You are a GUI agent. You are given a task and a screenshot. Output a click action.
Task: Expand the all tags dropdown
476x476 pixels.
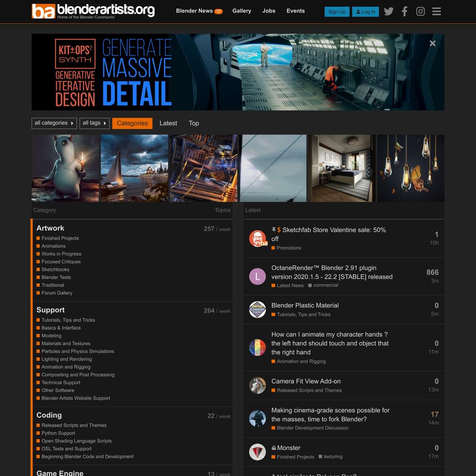click(94, 123)
